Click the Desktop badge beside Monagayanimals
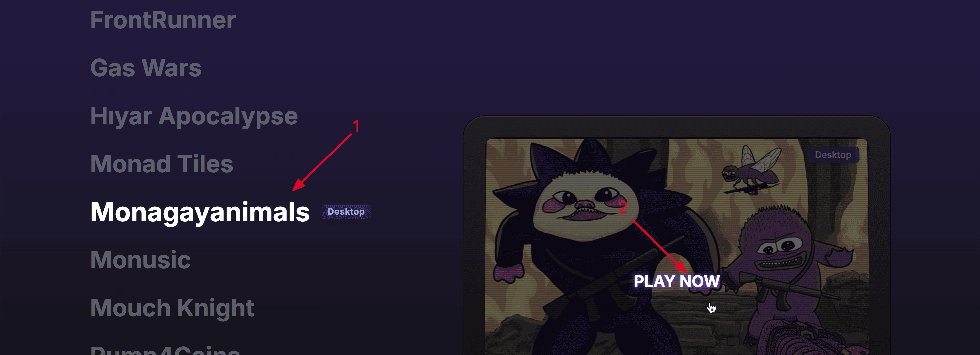This screenshot has height=355, width=980. click(x=346, y=212)
